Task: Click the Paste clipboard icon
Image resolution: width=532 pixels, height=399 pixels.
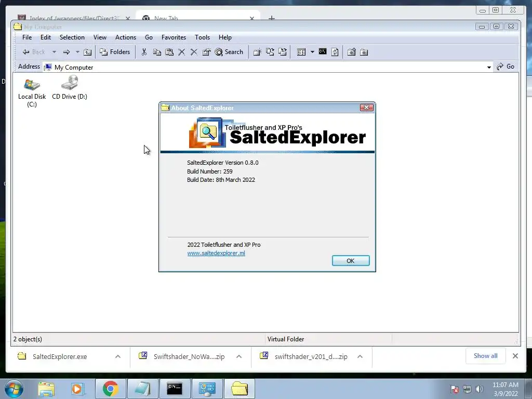Action: click(x=169, y=52)
